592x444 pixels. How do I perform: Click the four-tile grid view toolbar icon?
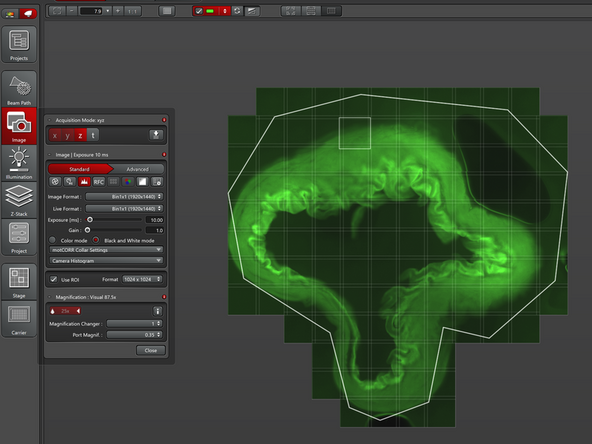pos(291,11)
